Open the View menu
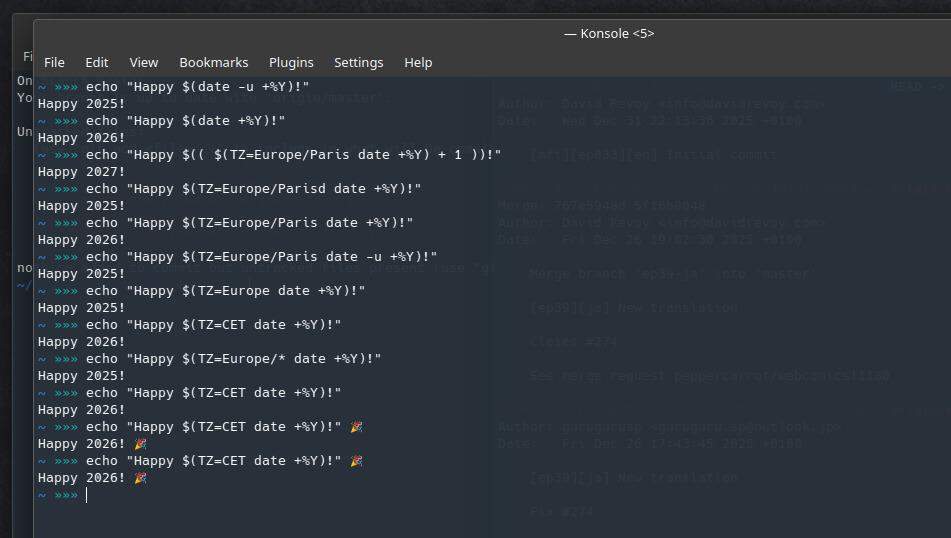 click(144, 62)
